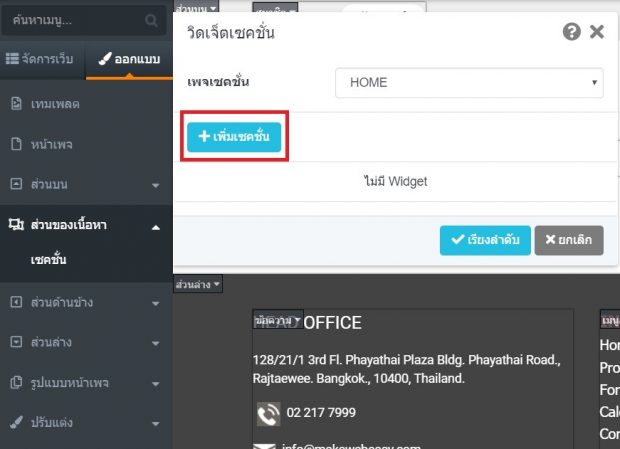Switch to the จัดการเว็บ tab
This screenshot has width=620, height=449.
pyautogui.click(x=40, y=59)
